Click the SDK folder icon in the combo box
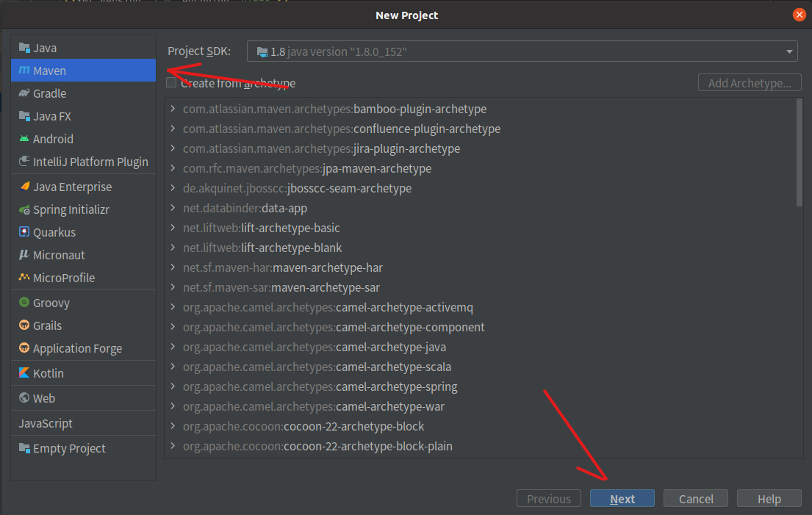 pyautogui.click(x=262, y=51)
